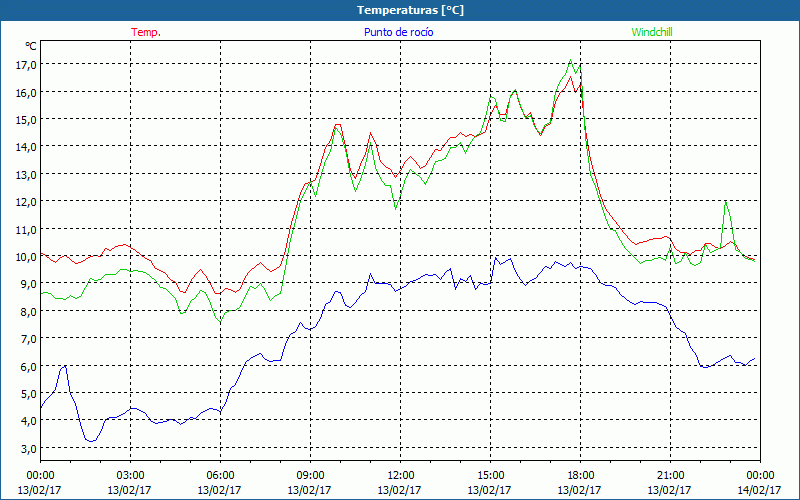Click the 17,0 y-axis value

click(27, 65)
